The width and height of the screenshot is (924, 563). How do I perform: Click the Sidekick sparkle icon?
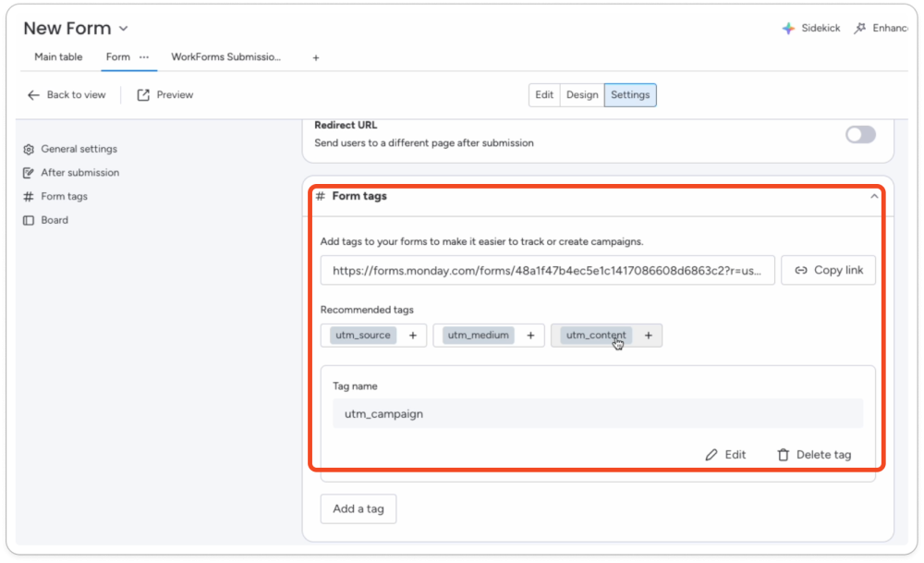click(788, 29)
